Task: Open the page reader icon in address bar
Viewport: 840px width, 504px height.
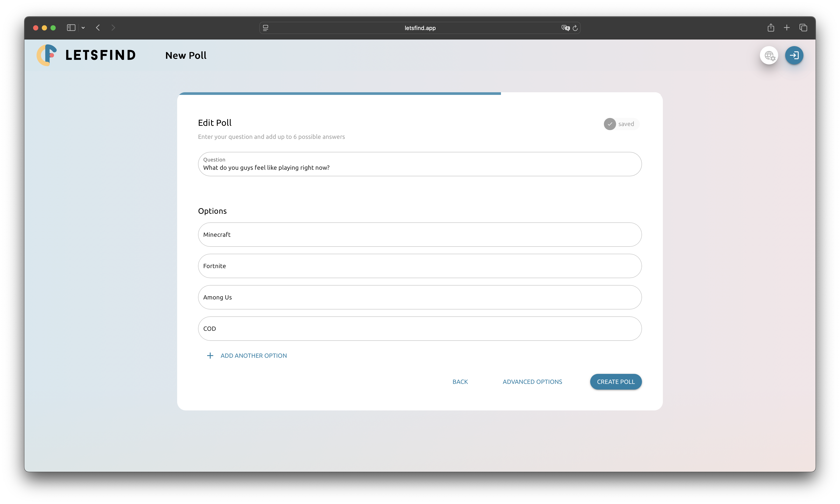Action: [x=265, y=28]
